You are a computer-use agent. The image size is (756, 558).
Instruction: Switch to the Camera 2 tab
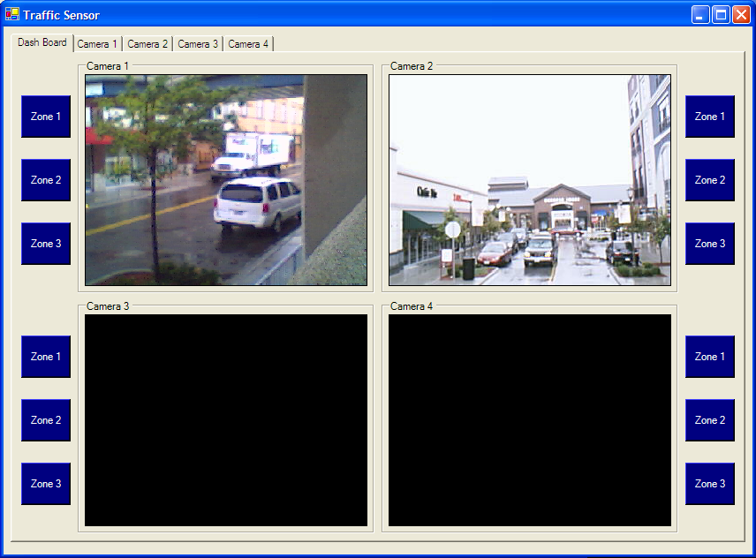[147, 44]
